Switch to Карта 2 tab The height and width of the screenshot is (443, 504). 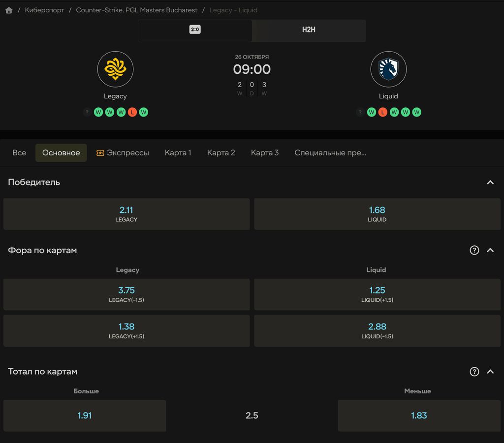tap(221, 153)
